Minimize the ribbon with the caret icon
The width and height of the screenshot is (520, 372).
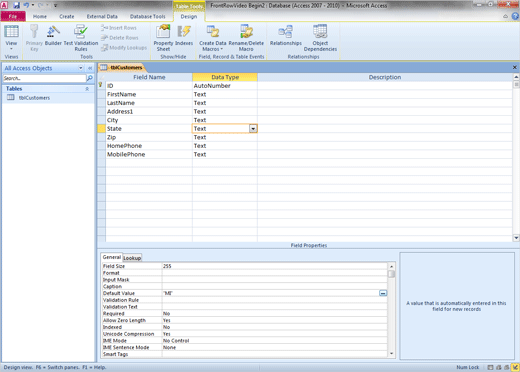(x=506, y=16)
